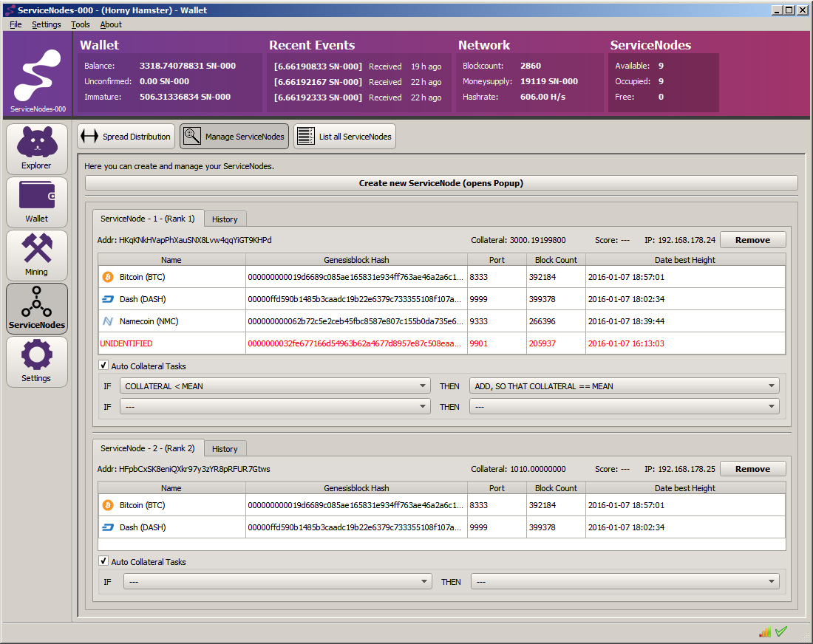Click Name column header in ServiceNode 1 table
Screen dimensions: 813x644
171,259
